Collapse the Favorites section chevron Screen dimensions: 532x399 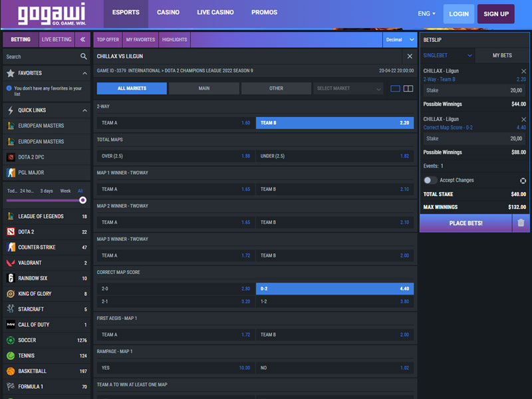[84, 73]
